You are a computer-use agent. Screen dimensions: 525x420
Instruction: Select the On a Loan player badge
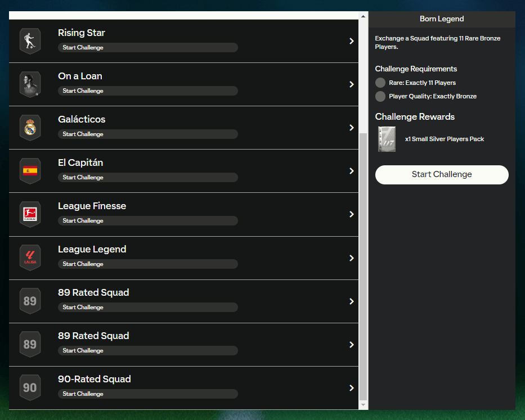click(x=30, y=84)
